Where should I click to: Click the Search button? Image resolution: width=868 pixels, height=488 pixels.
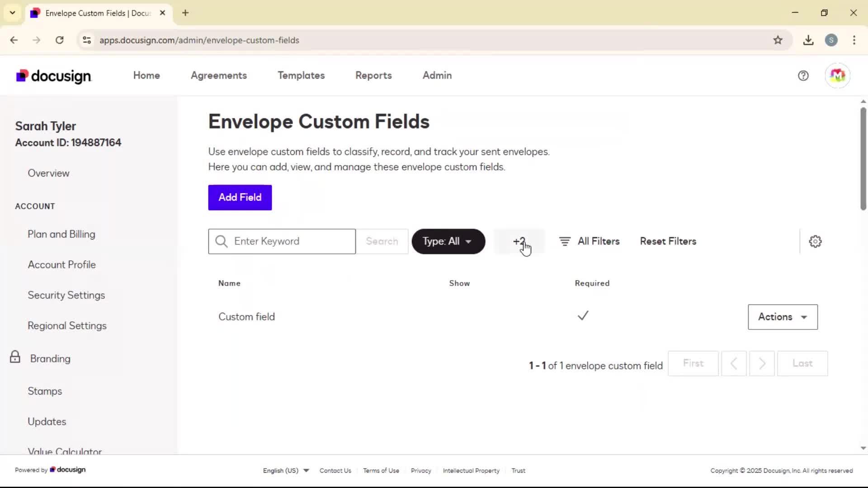tap(382, 241)
